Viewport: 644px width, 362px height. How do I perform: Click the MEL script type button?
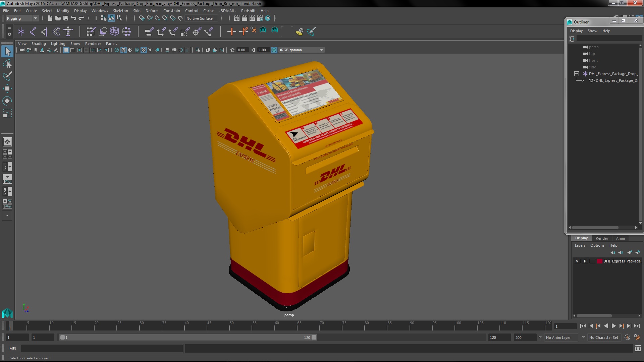click(x=13, y=349)
